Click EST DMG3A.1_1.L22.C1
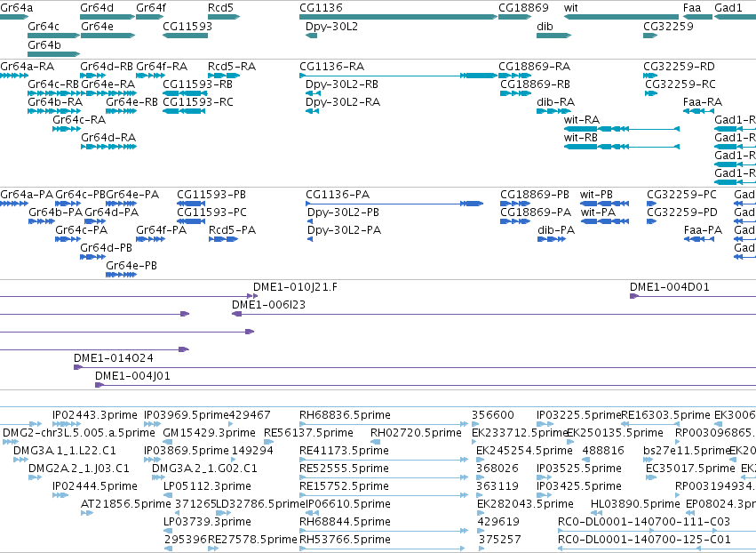Image resolution: width=756 pixels, height=553 pixels. tap(65, 450)
